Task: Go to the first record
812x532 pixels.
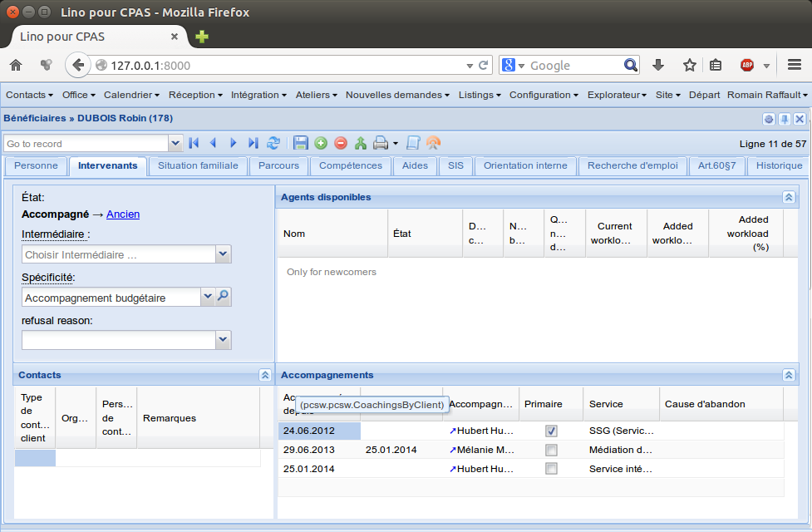Action: [194, 143]
